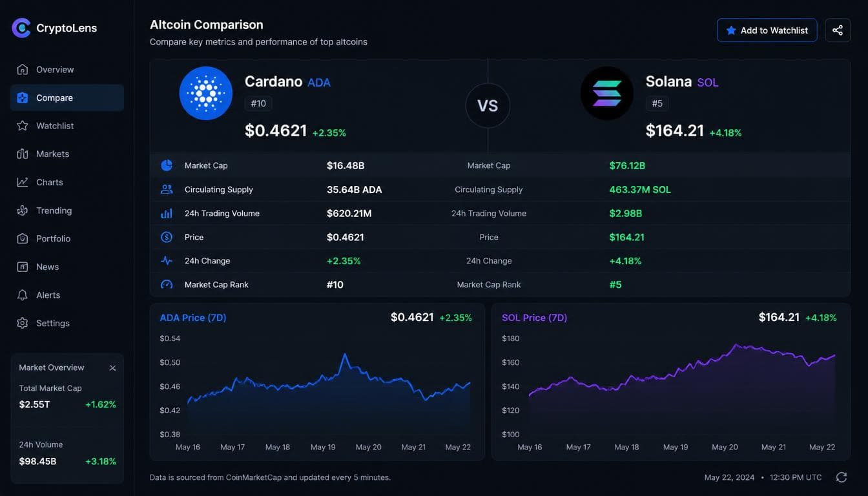
Task: Click the CryptoLens logo icon
Action: tap(21, 28)
